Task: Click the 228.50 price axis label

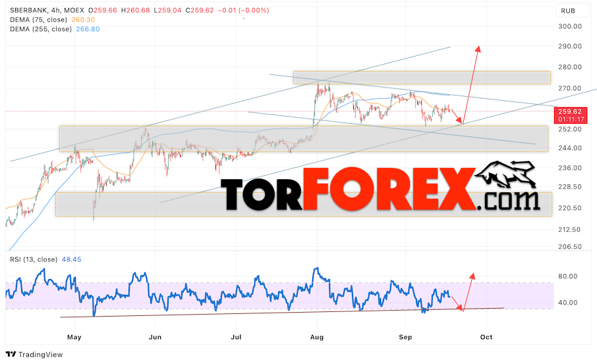Action: (570, 187)
